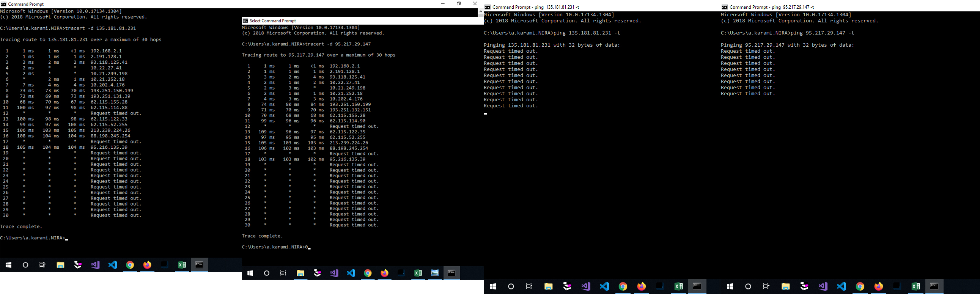Image resolution: width=980 pixels, height=294 pixels.
Task: Launch Firefox in taskbar below tracert 95.217.29.147 window
Action: 385,273
